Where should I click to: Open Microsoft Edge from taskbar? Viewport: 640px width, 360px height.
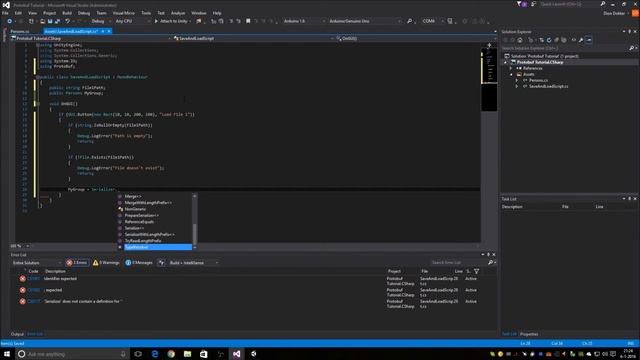point(155,354)
